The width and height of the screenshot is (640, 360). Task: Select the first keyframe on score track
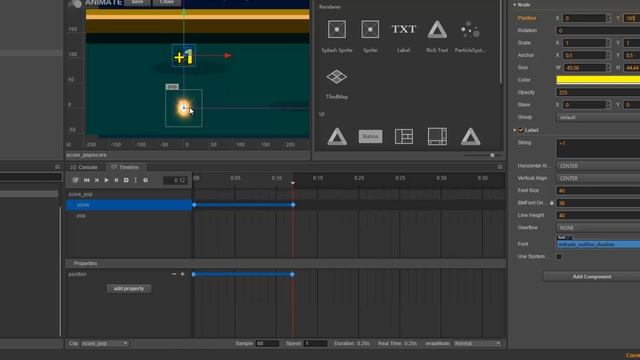[x=194, y=205]
